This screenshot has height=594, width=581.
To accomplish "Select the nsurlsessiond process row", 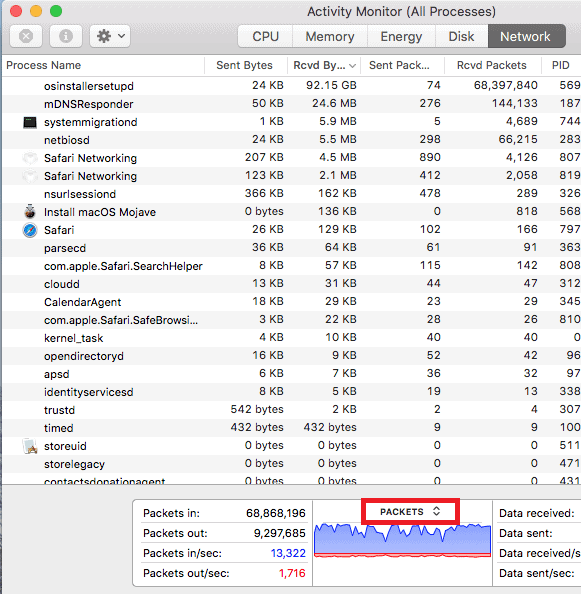I will (x=292, y=194).
